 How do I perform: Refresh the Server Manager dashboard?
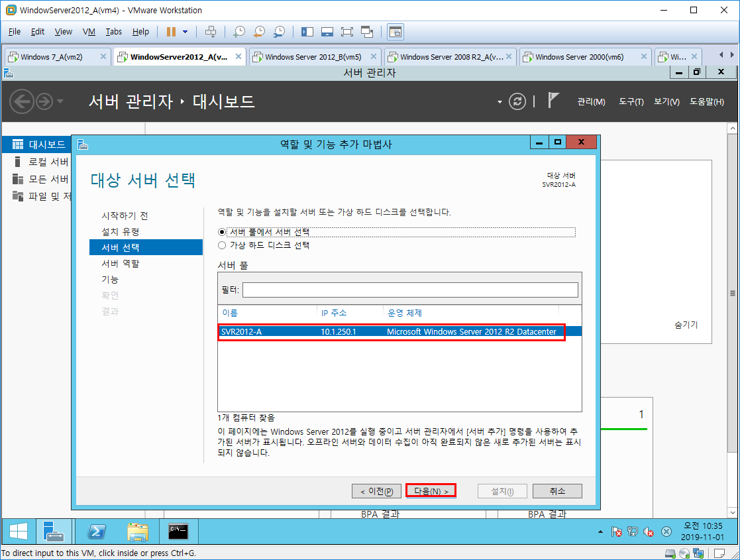(x=517, y=101)
